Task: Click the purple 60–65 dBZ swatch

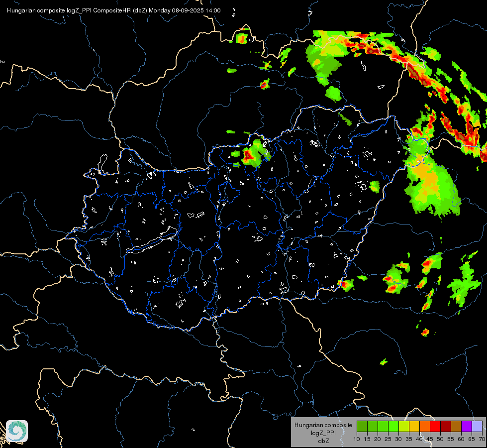Action: [467, 426]
